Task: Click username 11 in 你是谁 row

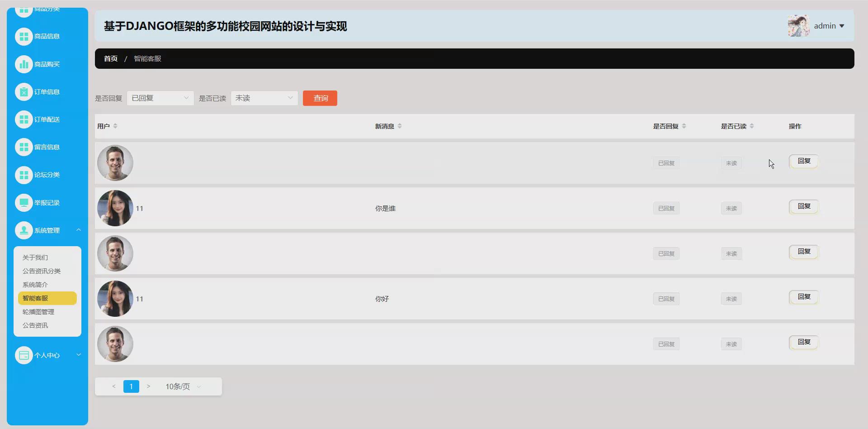Action: [139, 209]
